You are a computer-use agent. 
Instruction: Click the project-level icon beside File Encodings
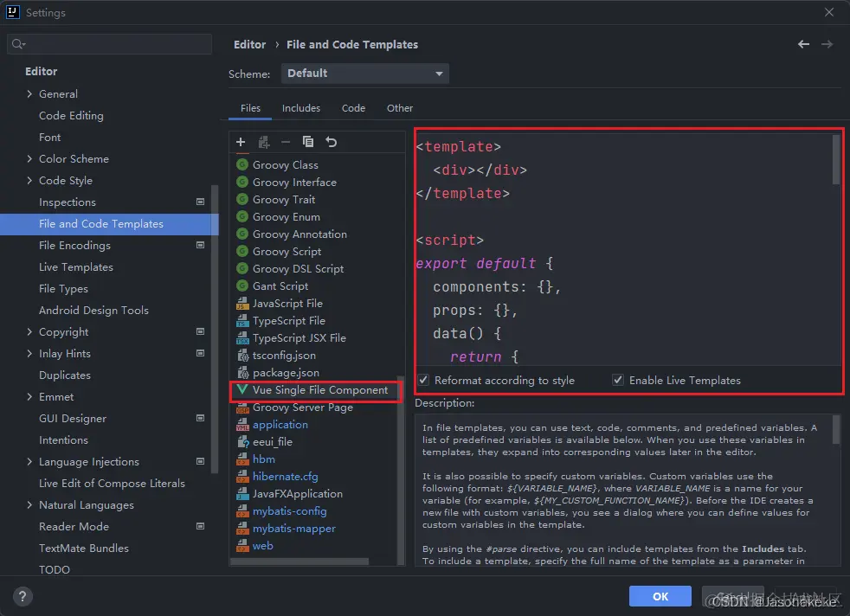click(200, 246)
